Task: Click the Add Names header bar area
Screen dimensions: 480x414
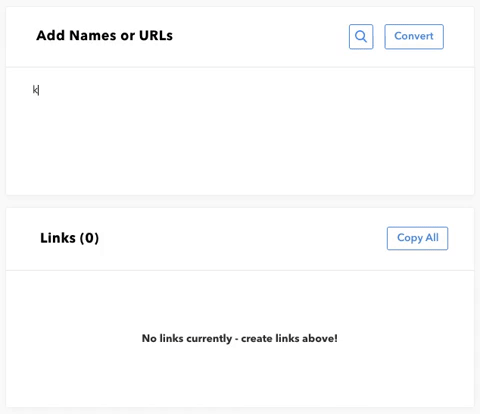Action: click(x=240, y=37)
